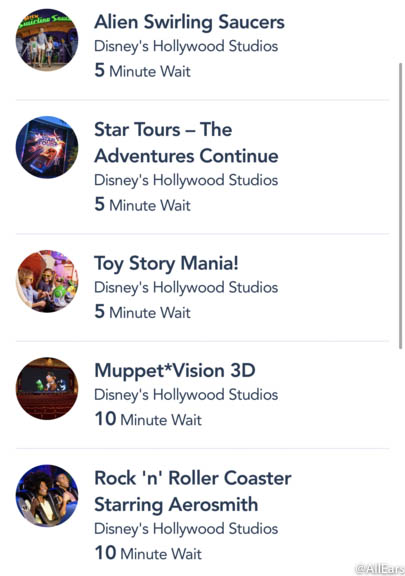Click the vertical scrollbar on the list
This screenshot has width=405, height=576.
coord(400,206)
